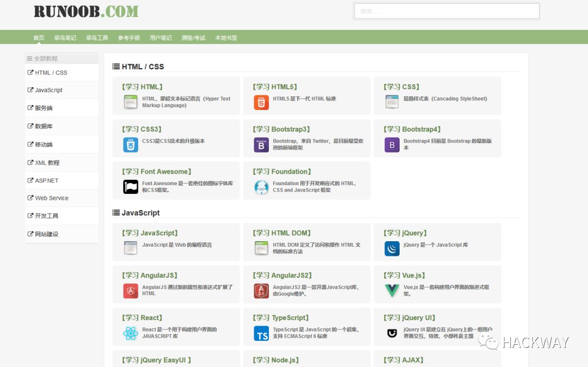Open the 【学习 HTML DOM】 title link
588x367 pixels.
281,233
